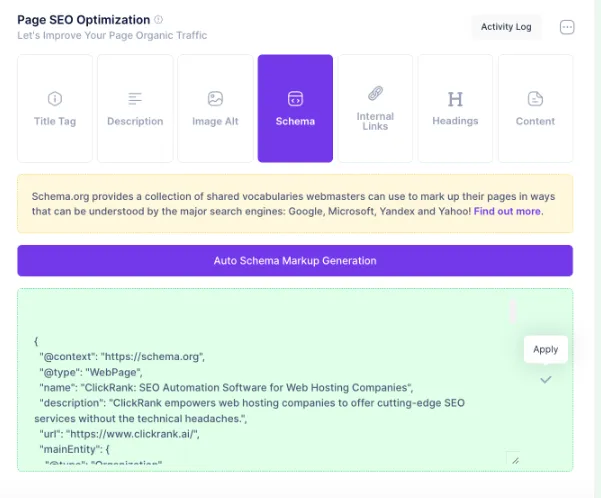
Task: Click the Apply tooltip label
Action: point(545,349)
